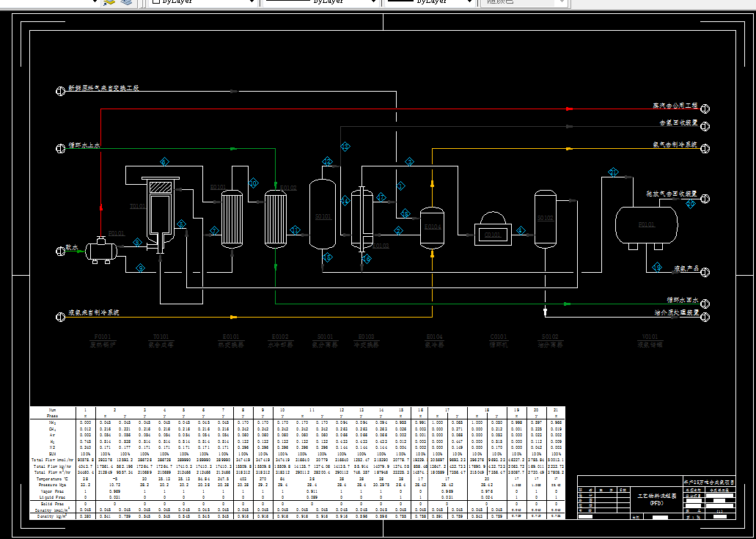
Task: Click the yellow Layer Previous toolbar icon
Action: [109, 2]
